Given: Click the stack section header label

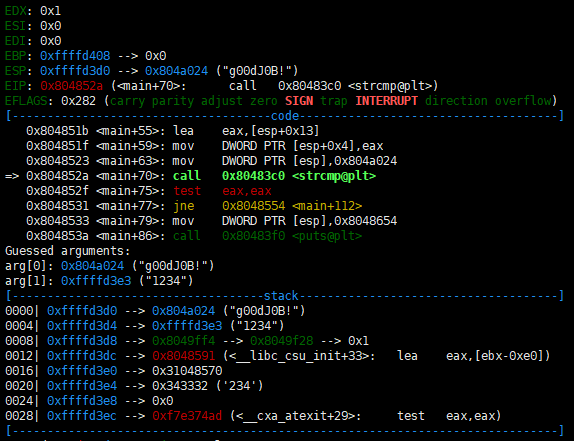Looking at the screenshot, I should coord(281,296).
